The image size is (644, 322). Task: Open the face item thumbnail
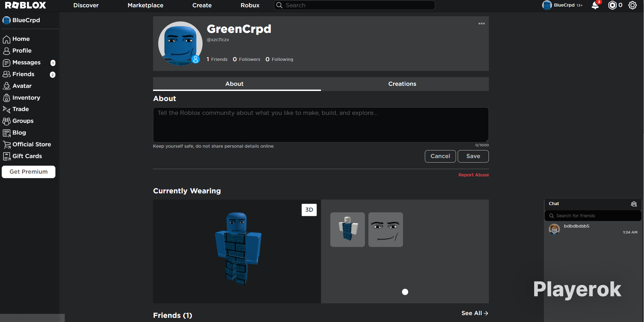(386, 230)
